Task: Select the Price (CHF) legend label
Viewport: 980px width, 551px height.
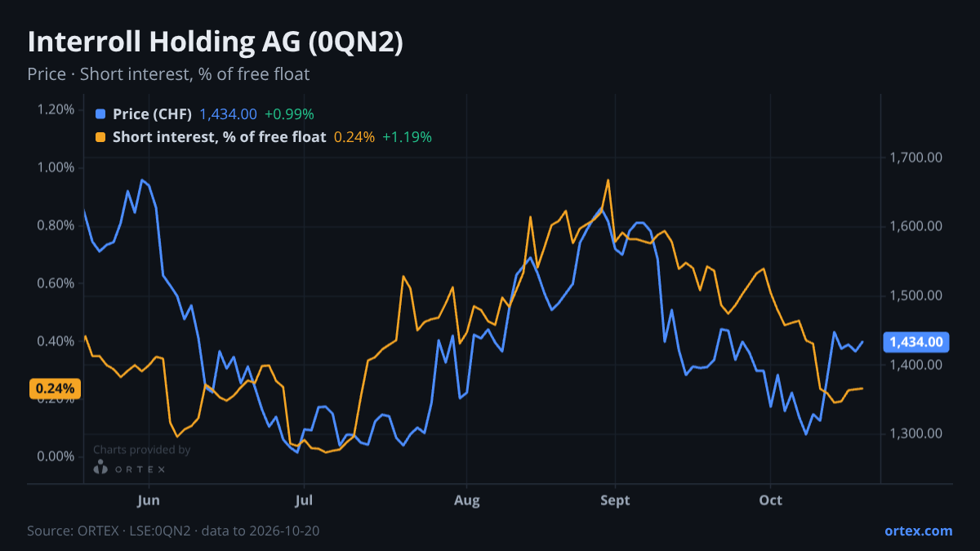Action: 152,114
